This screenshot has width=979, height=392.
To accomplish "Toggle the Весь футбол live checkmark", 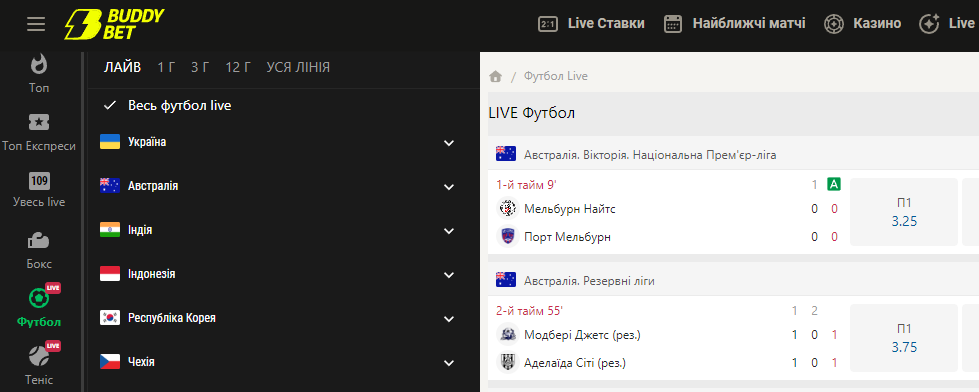I will [110, 105].
